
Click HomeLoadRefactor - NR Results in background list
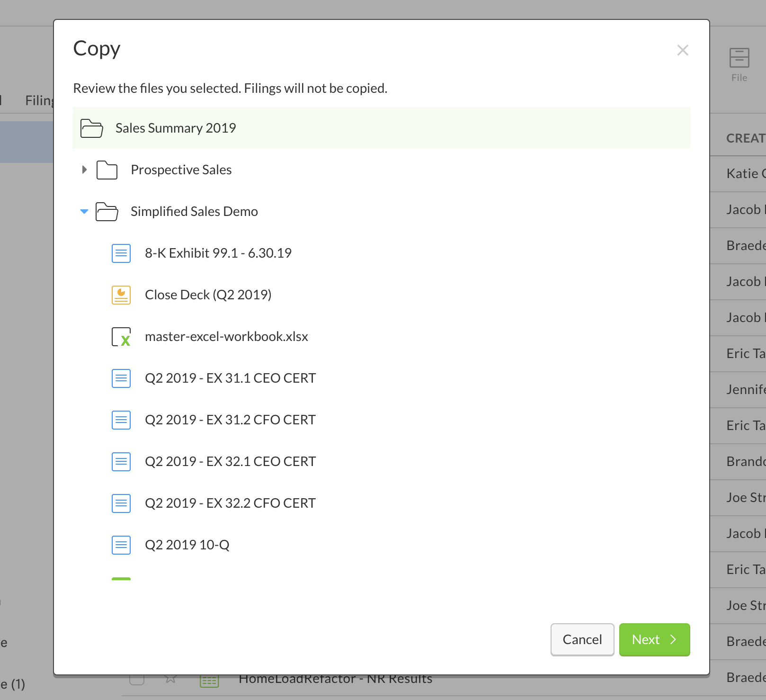click(x=335, y=679)
